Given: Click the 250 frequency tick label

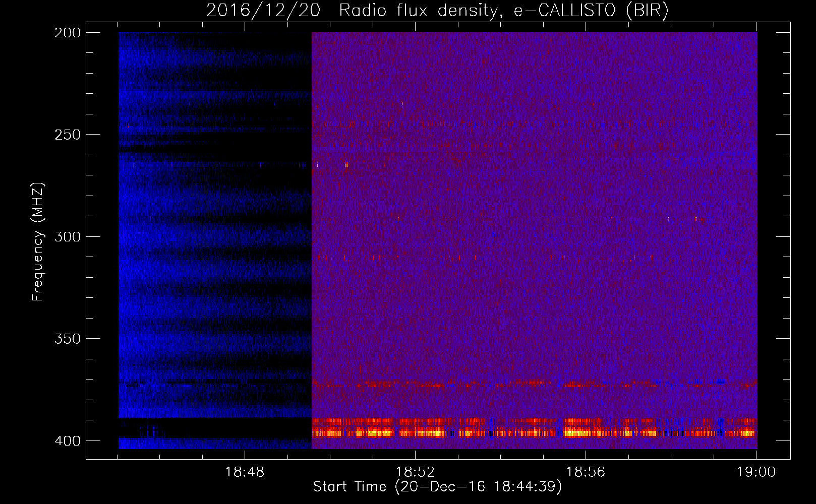Looking at the screenshot, I should 68,135.
